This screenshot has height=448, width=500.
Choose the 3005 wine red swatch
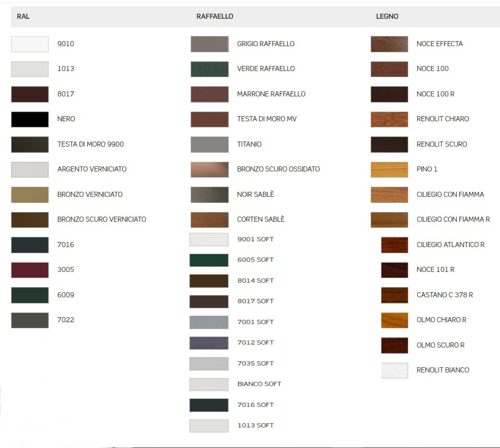pos(30,270)
